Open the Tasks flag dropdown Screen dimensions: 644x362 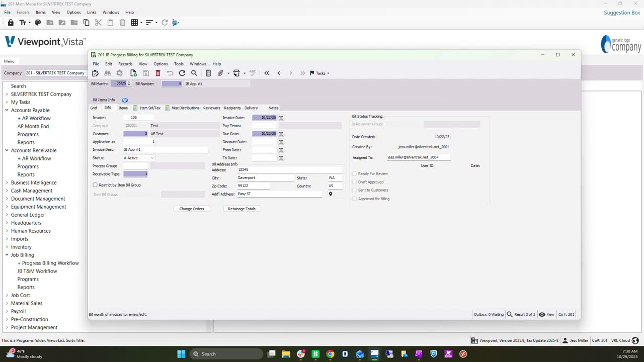click(319, 73)
